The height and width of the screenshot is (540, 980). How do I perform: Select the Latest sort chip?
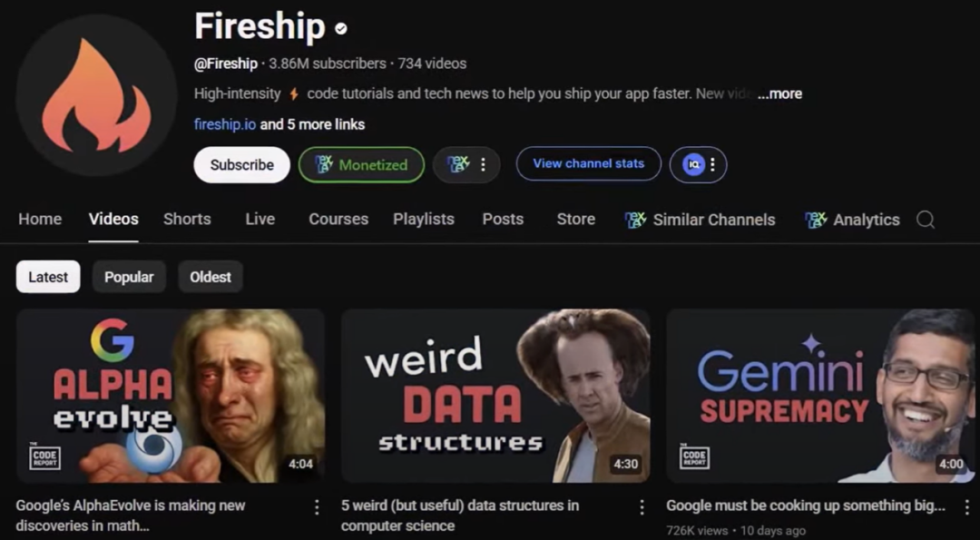[x=48, y=277]
